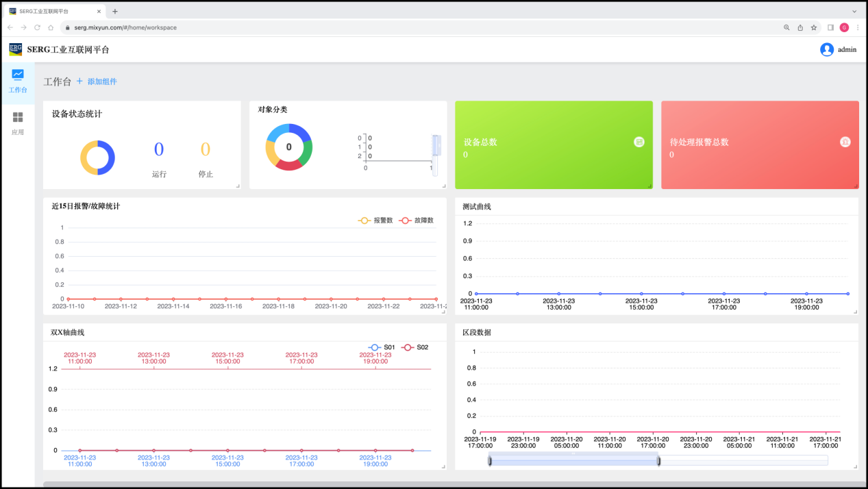Reload the page in browser
This screenshot has width=868, height=489.
coord(37,27)
